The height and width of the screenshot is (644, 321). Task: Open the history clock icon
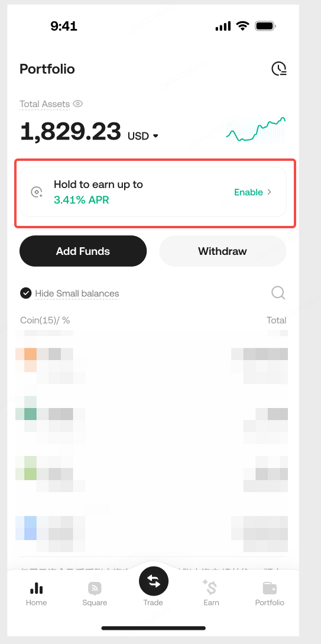[x=278, y=69]
